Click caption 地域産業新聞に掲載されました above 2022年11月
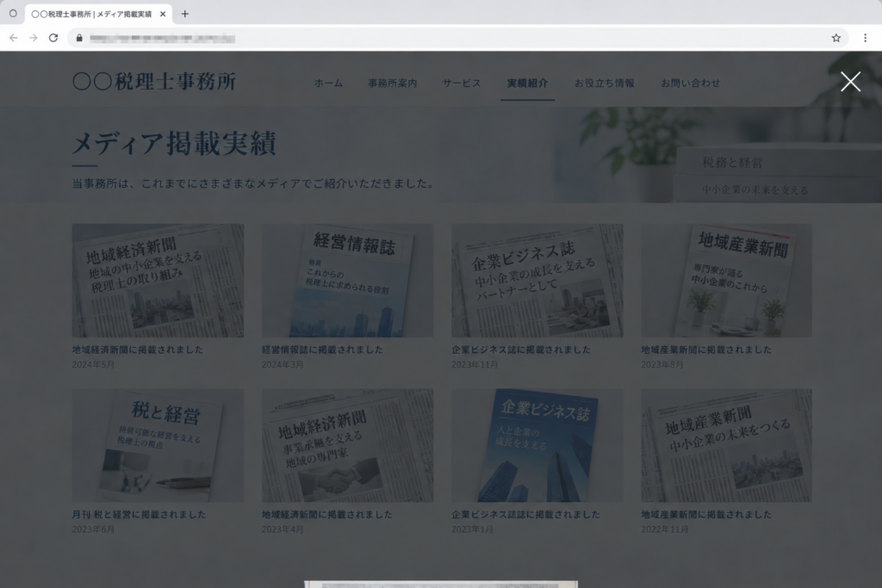882x588 pixels. pos(706,514)
